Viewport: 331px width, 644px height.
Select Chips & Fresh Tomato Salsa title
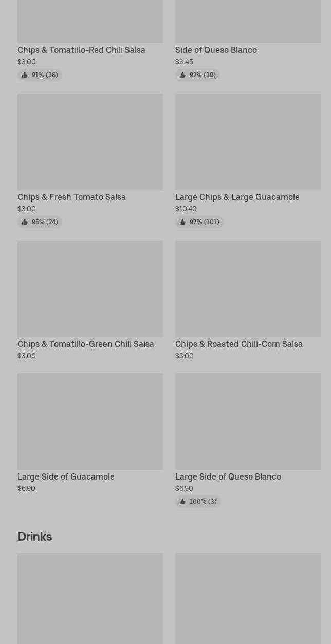pyautogui.click(x=71, y=197)
